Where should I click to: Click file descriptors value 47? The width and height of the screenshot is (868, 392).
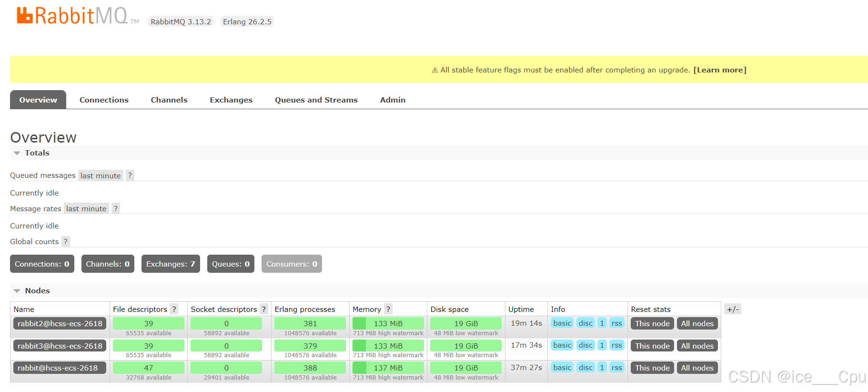point(149,368)
